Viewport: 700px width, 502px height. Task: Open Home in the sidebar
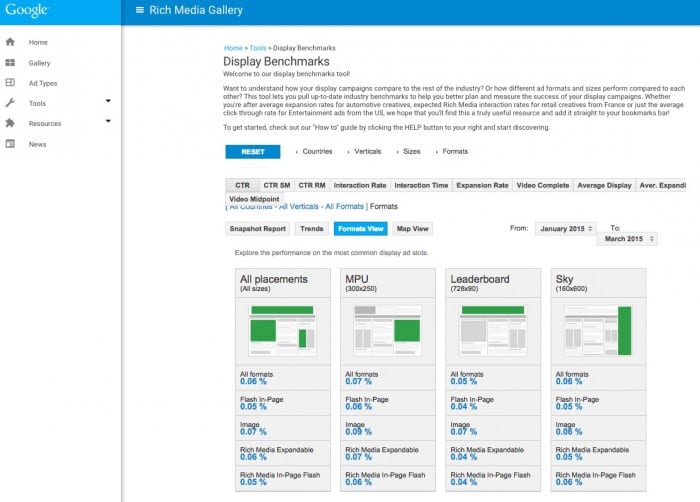(x=38, y=42)
